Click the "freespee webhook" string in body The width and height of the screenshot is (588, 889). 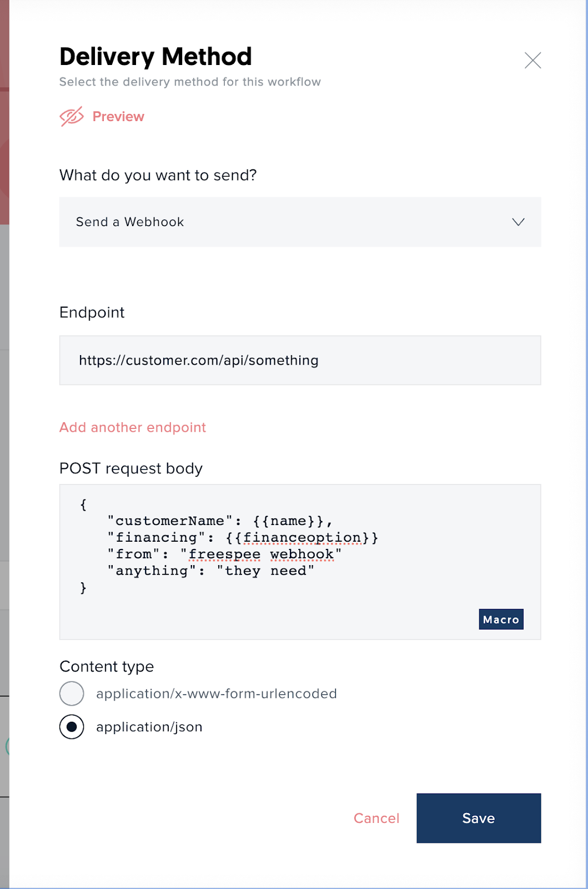click(x=261, y=555)
